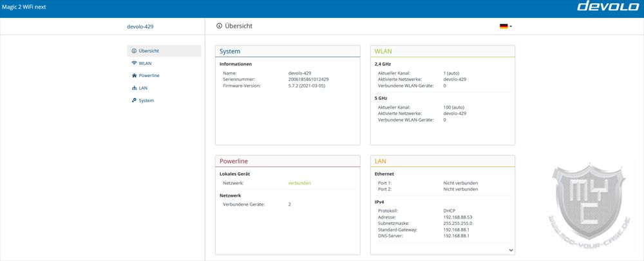This screenshot has width=644, height=261.
Task: Click the Standard-Gateway value 192.168.88.1
Action: 456,230
